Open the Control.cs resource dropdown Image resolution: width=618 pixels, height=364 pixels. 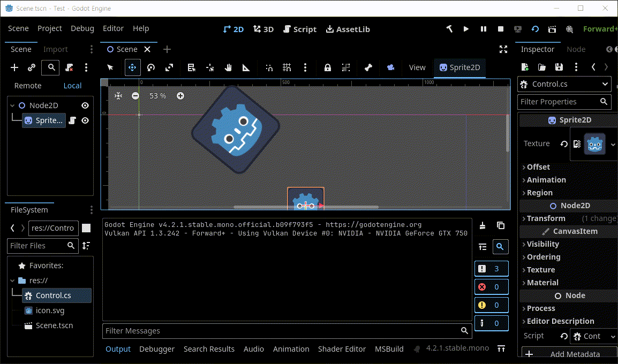[564, 84]
